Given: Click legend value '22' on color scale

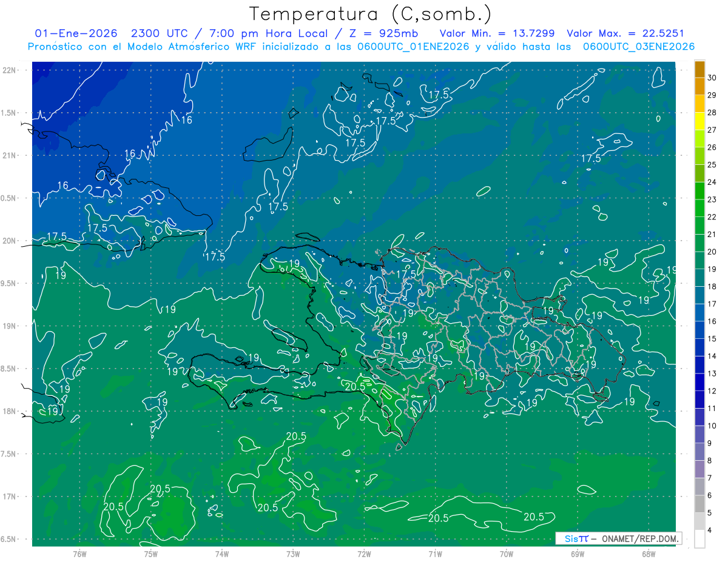Looking at the screenshot, I should [713, 217].
